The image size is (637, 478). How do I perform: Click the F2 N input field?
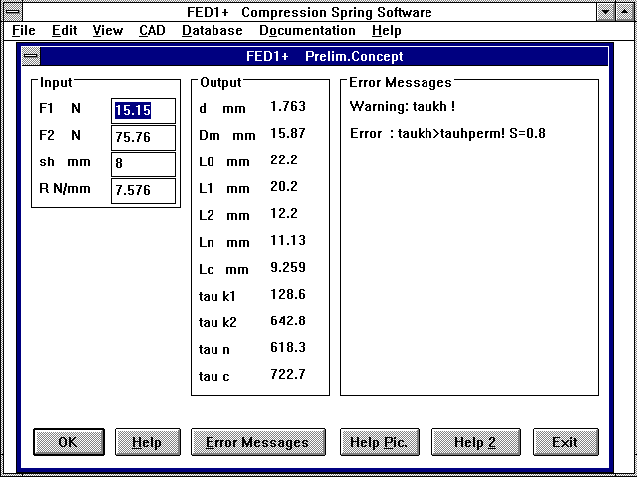tap(143, 137)
